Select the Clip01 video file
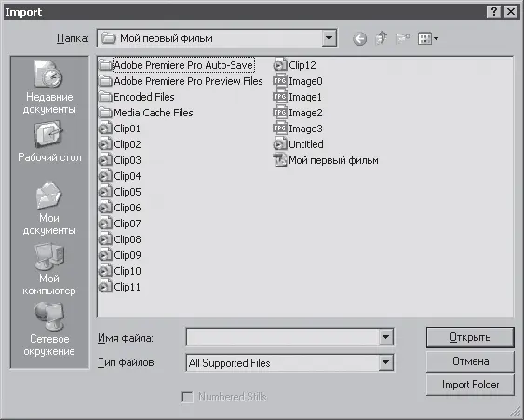524x420 pixels. pos(120,129)
